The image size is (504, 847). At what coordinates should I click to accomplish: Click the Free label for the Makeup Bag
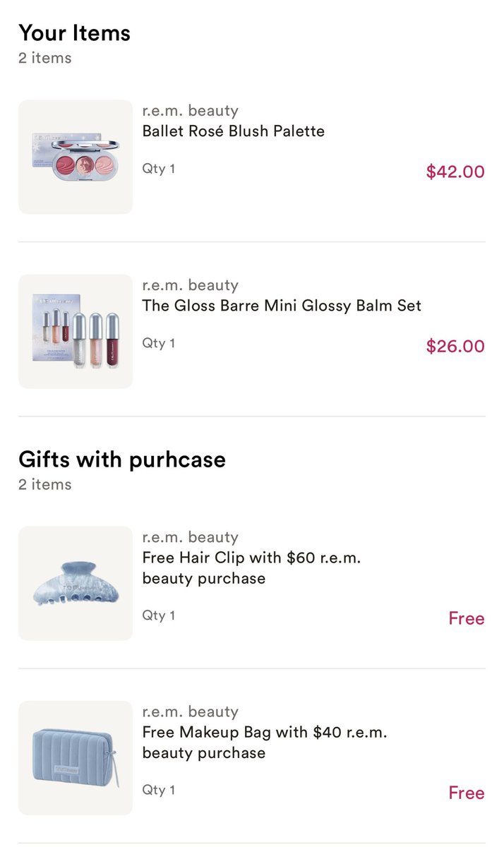point(467,793)
